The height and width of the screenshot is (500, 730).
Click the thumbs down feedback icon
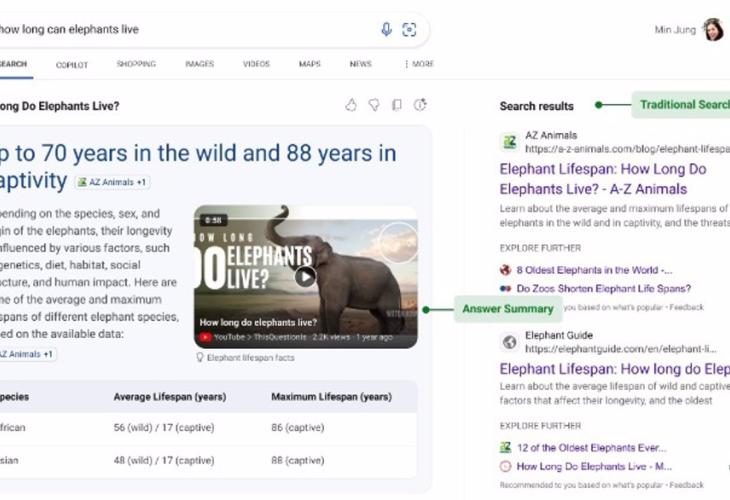click(374, 105)
